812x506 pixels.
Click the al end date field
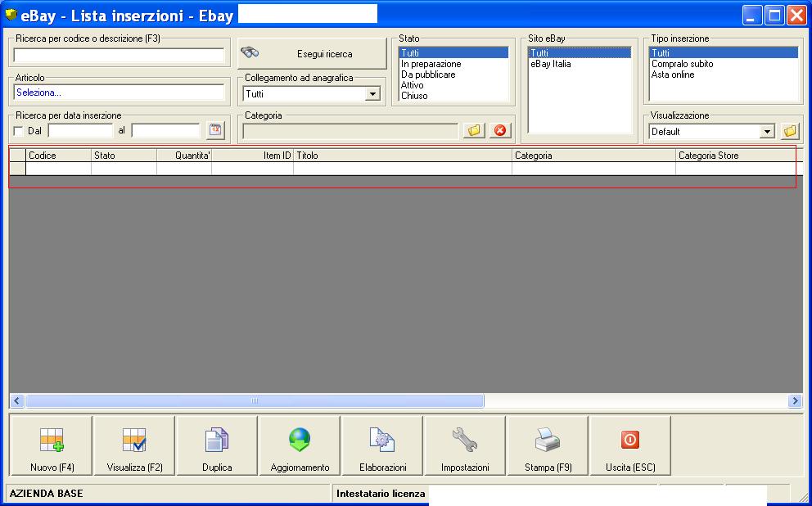point(165,130)
